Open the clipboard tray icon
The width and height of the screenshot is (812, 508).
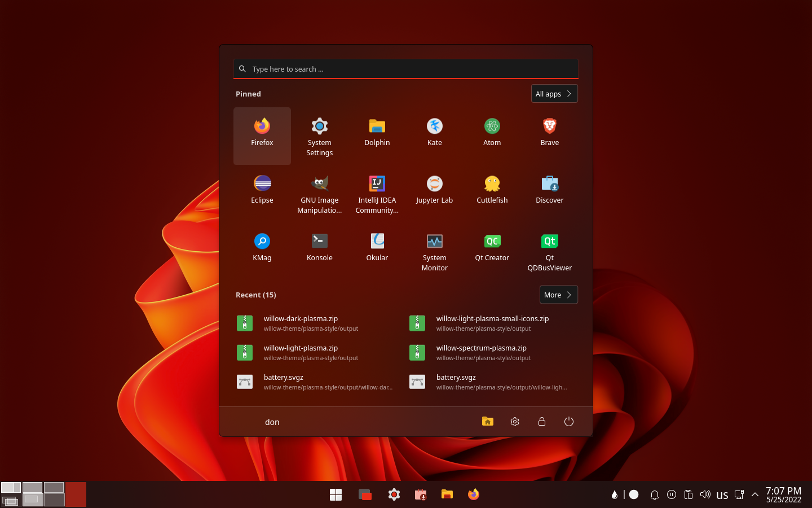pyautogui.click(x=689, y=495)
